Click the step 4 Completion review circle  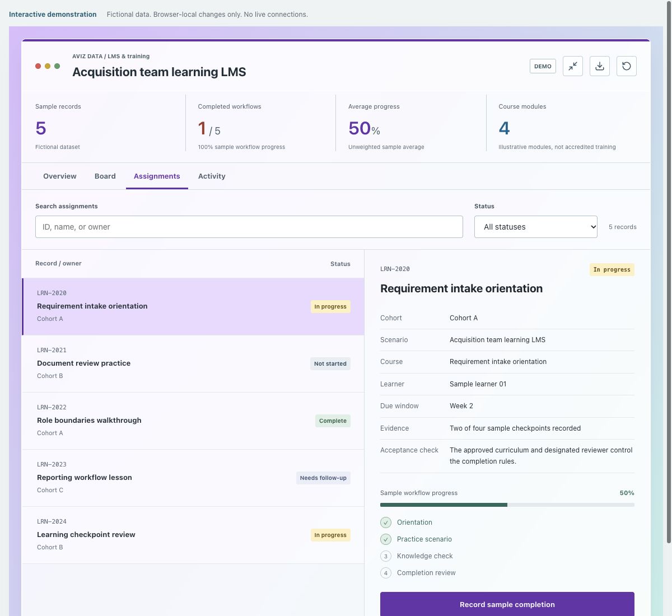(x=386, y=573)
